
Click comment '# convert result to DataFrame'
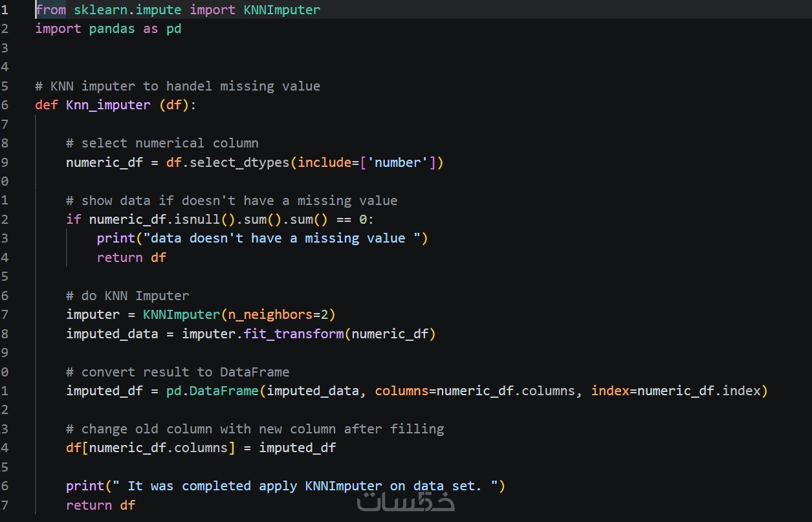click(177, 372)
